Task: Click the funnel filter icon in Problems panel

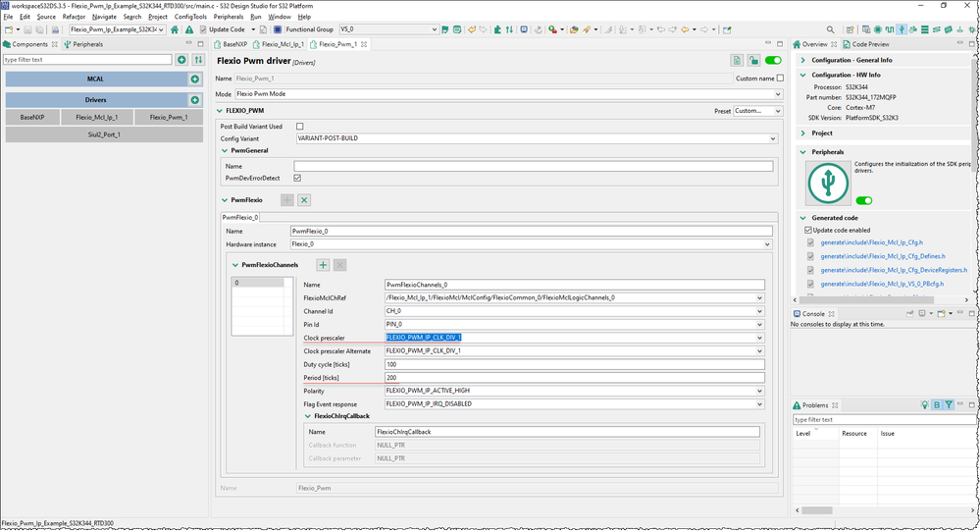Action: coord(949,404)
